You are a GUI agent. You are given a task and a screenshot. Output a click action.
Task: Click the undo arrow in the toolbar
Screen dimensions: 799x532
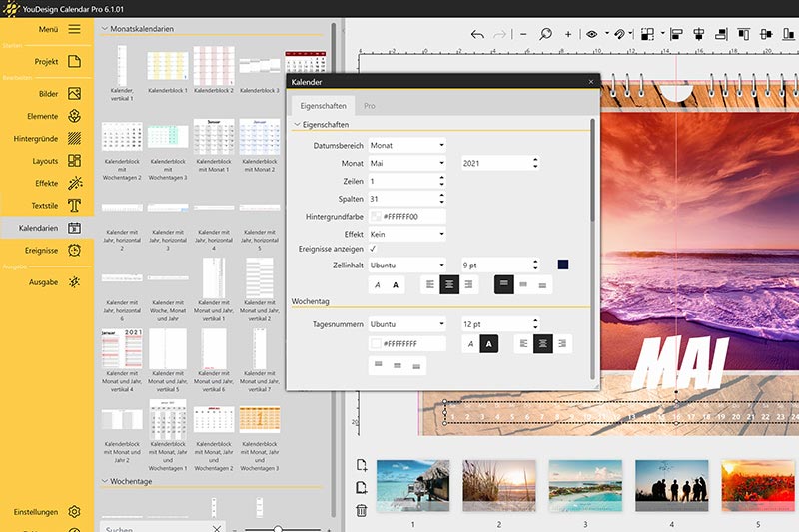tap(477, 34)
